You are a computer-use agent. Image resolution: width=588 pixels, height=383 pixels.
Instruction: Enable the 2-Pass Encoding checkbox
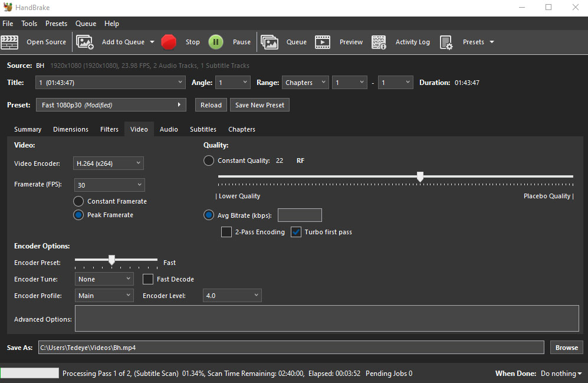point(226,232)
